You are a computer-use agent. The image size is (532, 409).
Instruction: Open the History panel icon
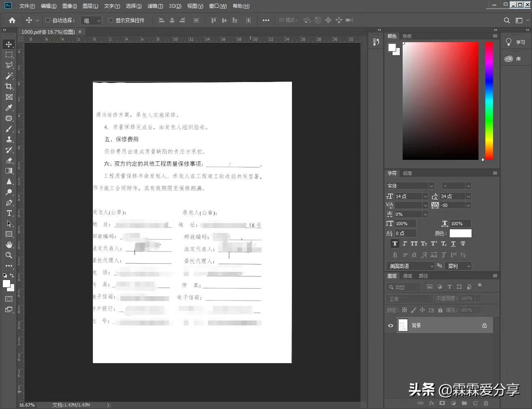coord(376,42)
